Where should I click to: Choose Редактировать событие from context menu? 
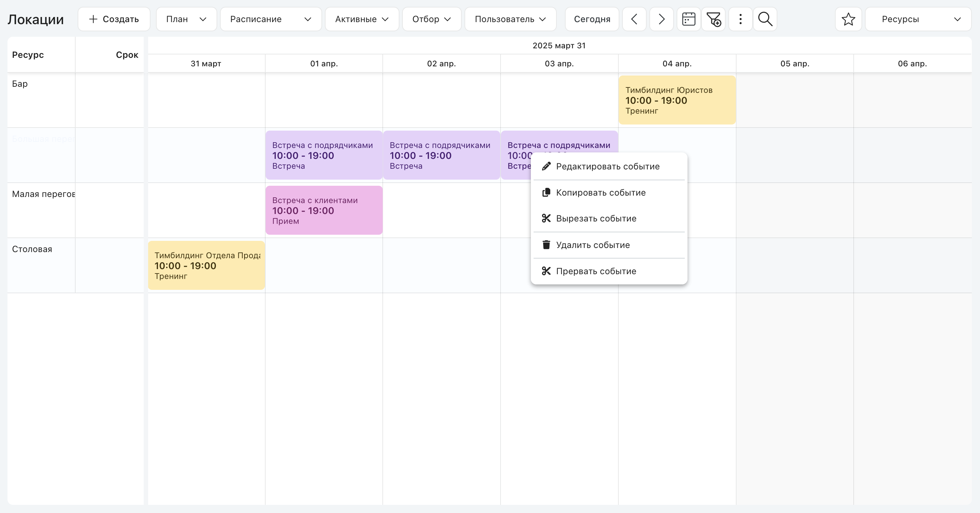[609, 166]
